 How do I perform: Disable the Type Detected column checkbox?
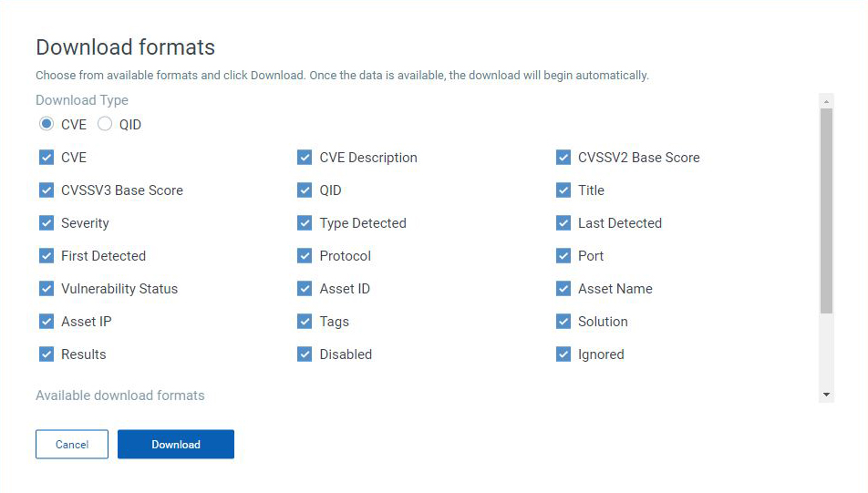tap(305, 223)
